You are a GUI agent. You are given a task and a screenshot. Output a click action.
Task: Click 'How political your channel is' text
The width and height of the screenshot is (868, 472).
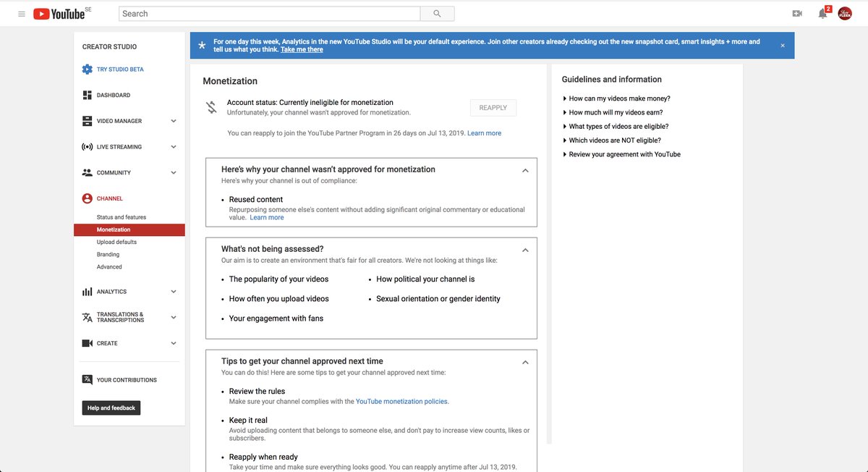(425, 279)
